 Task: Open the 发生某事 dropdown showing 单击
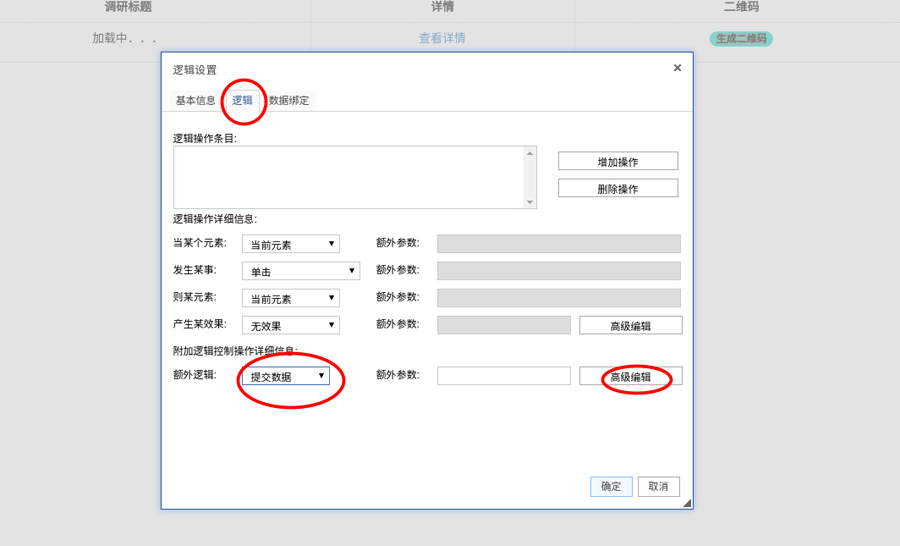click(300, 271)
